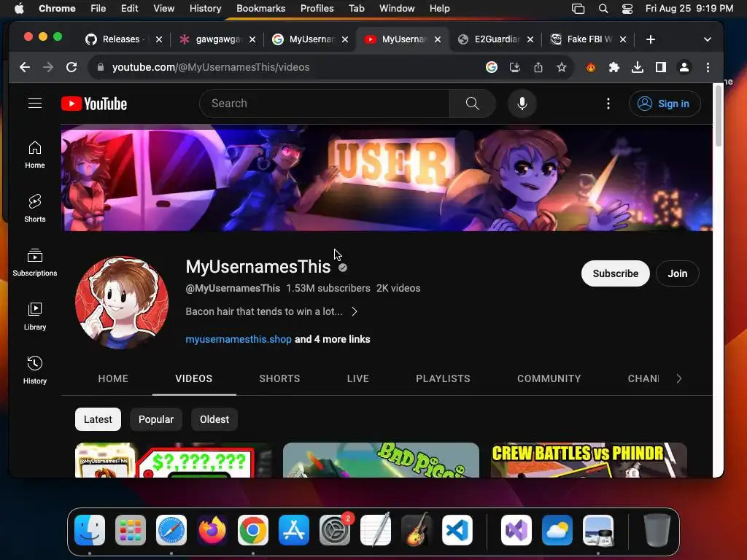The width and height of the screenshot is (747, 560).
Task: Click the YouTube search field
Action: tap(325, 104)
